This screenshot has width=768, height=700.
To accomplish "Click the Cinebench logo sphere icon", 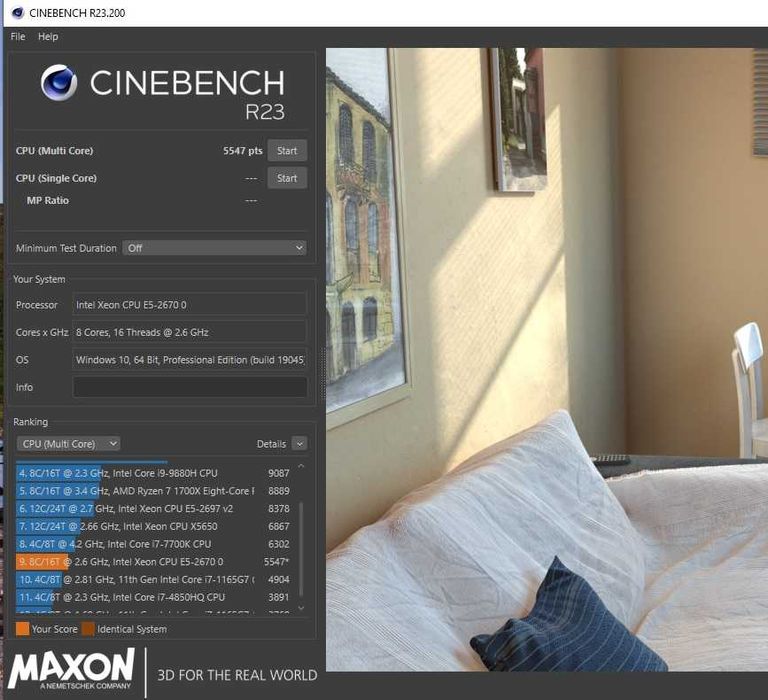I will tap(58, 82).
